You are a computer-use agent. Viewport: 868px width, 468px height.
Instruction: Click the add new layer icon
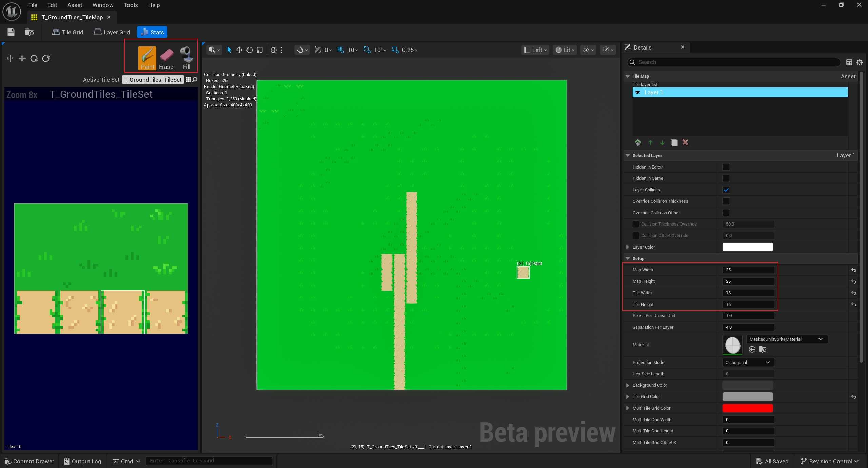(x=638, y=142)
